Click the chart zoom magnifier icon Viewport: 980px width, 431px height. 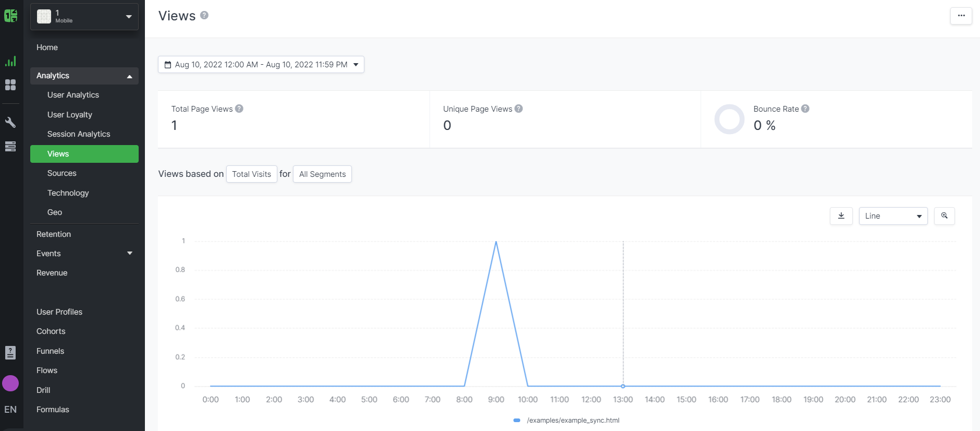point(944,216)
